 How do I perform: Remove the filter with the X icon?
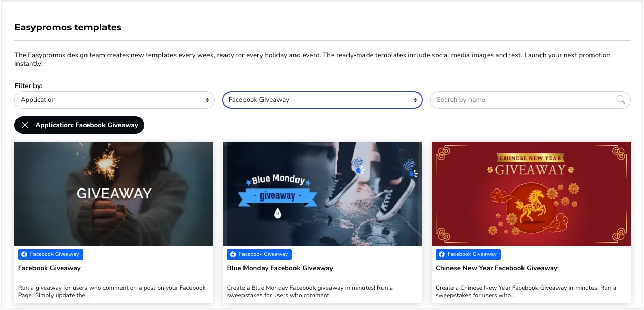click(x=25, y=125)
